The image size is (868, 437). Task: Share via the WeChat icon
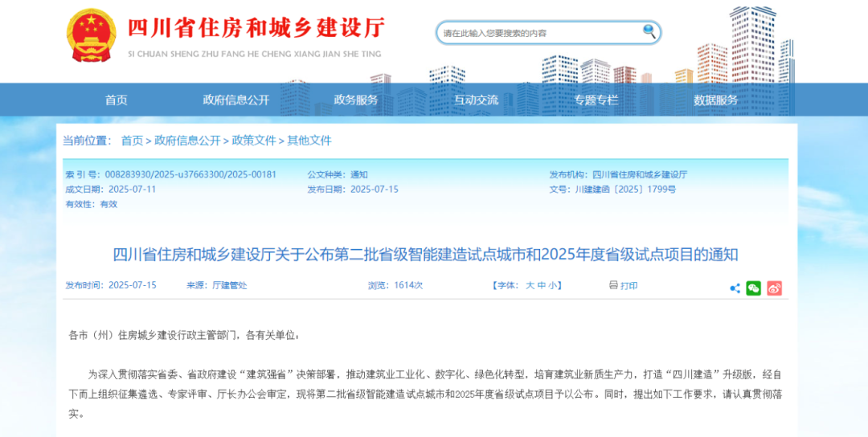pyautogui.click(x=753, y=288)
